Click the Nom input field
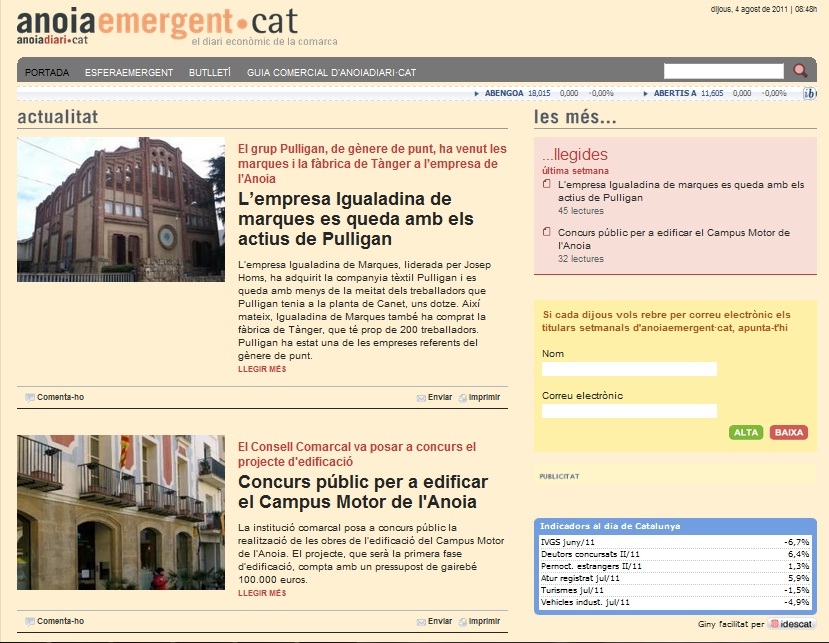Screen dimensions: 829x643 (x=629, y=369)
